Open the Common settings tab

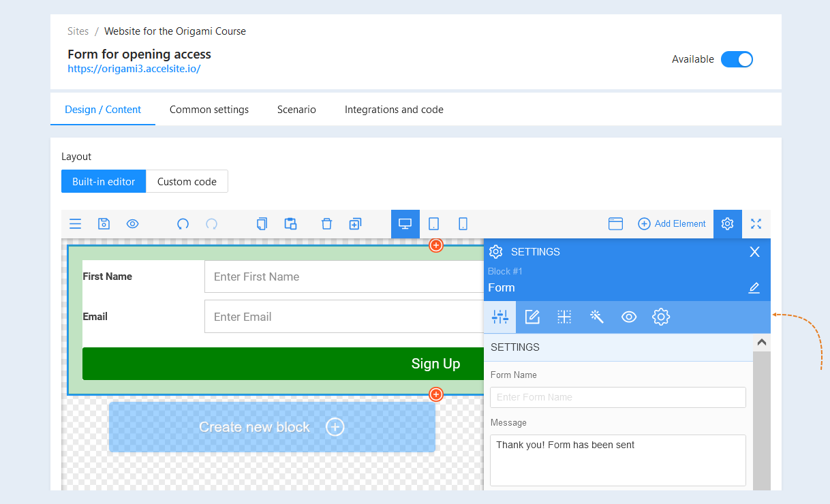pos(209,110)
